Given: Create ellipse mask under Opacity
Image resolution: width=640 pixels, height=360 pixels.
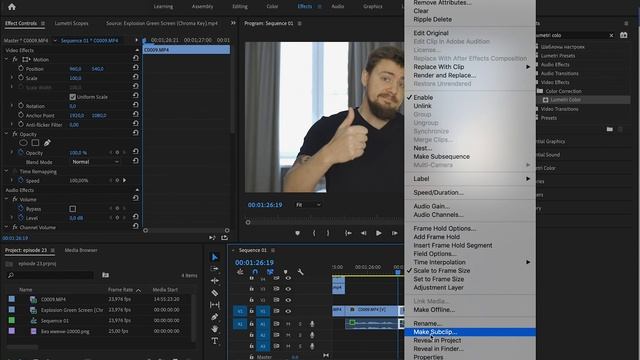Looking at the screenshot, I should coord(23,143).
